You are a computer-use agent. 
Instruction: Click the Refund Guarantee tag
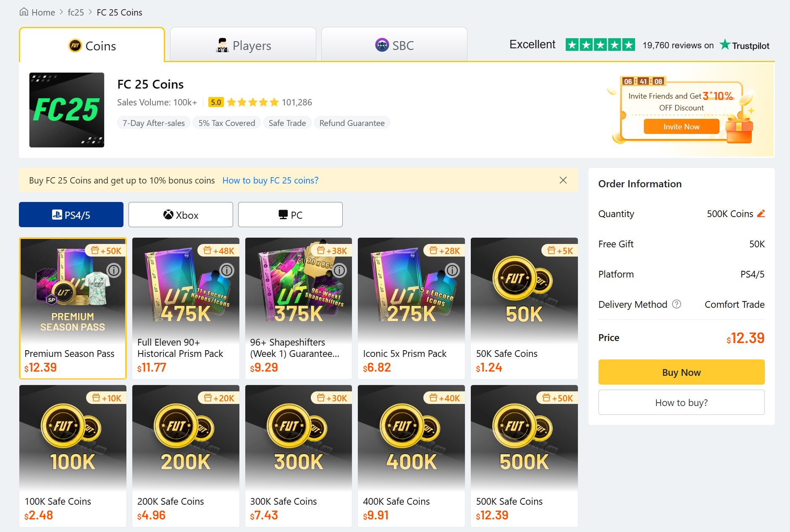tap(352, 123)
